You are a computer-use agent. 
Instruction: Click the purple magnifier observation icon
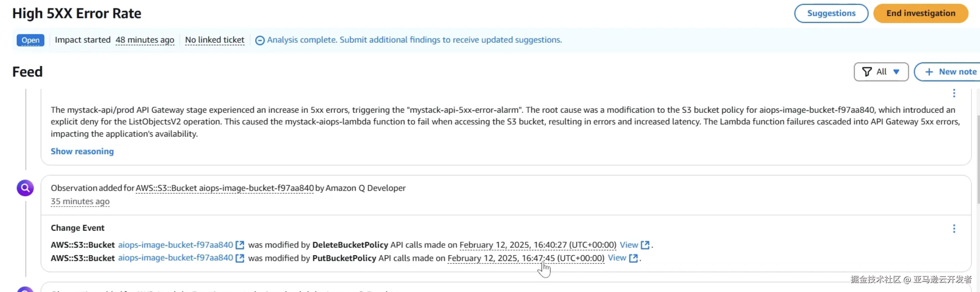coord(25,188)
